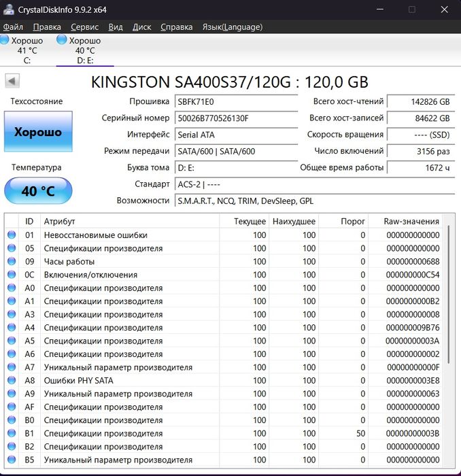This screenshot has width=461, height=476.
Task: Click the Порог column header
Action: pos(343,221)
